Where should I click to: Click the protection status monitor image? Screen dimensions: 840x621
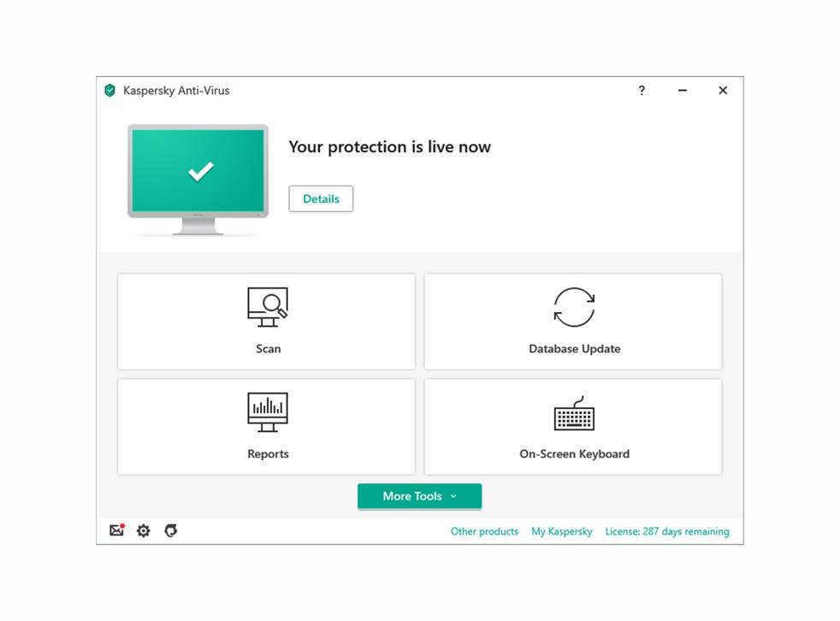tap(198, 180)
